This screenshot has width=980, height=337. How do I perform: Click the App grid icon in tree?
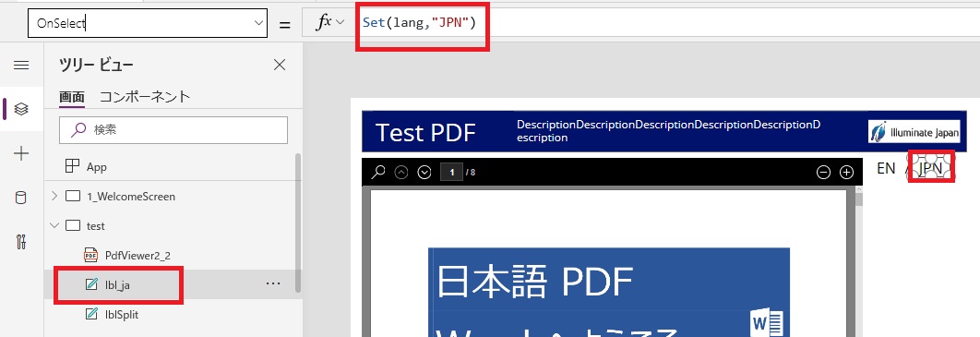[x=73, y=166]
